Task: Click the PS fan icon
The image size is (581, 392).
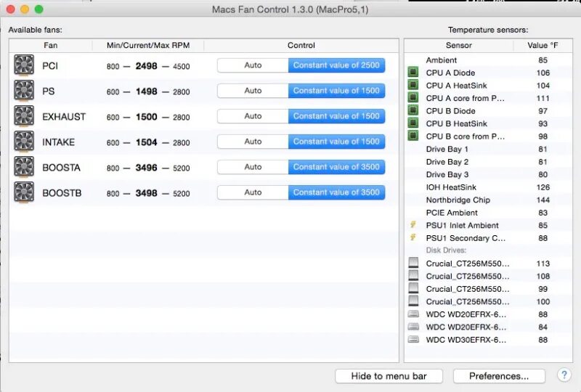Action: pos(24,91)
